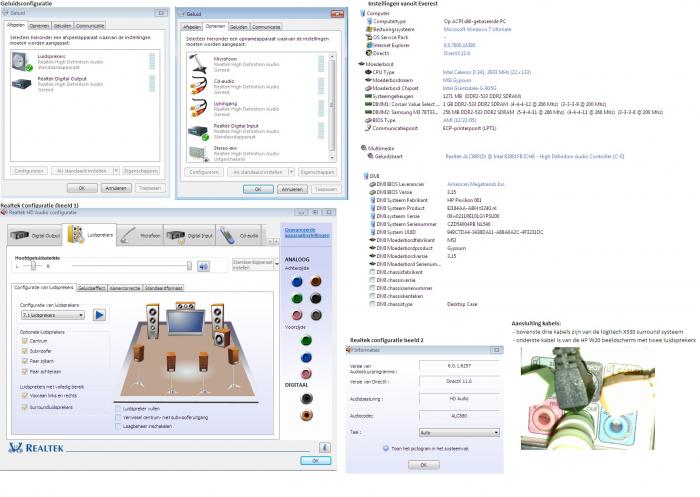Open the Standaardformaat sub-tab
The image size is (700, 497).
pyautogui.click(x=163, y=288)
